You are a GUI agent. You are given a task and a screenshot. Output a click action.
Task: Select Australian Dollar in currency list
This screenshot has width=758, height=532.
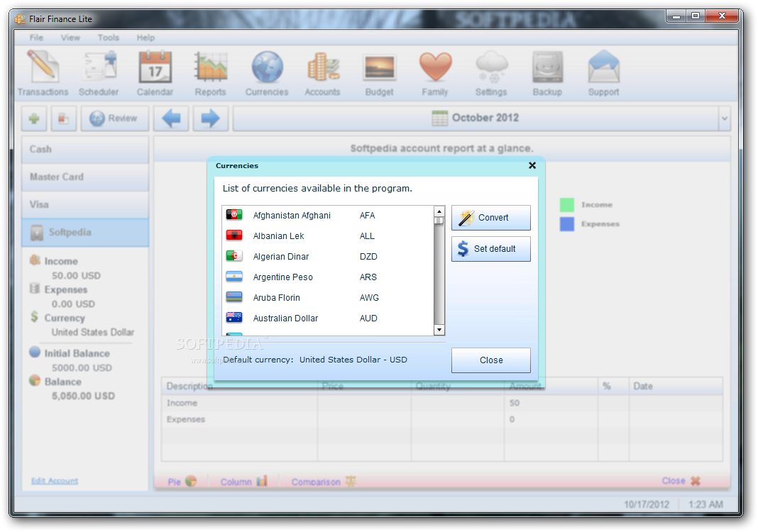(328, 318)
